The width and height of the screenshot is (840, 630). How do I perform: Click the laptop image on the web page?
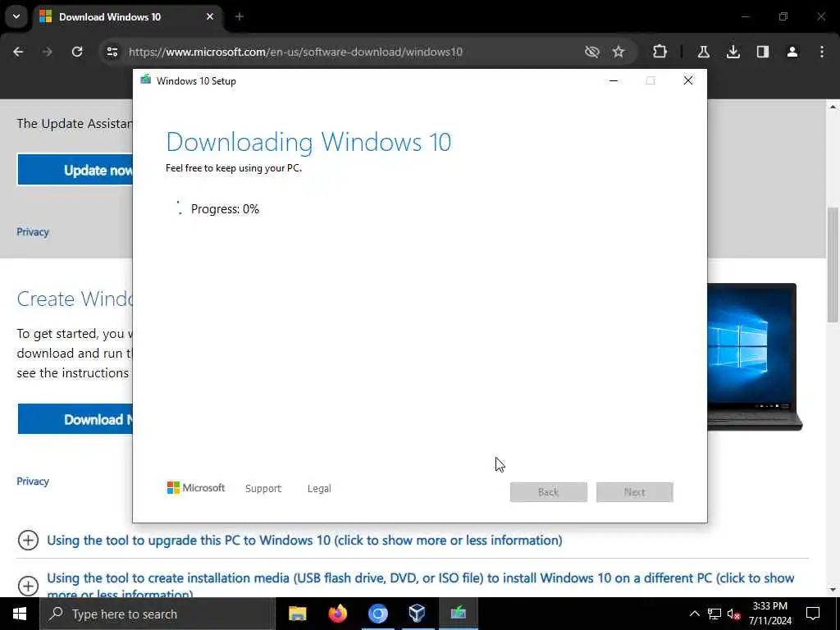click(756, 356)
